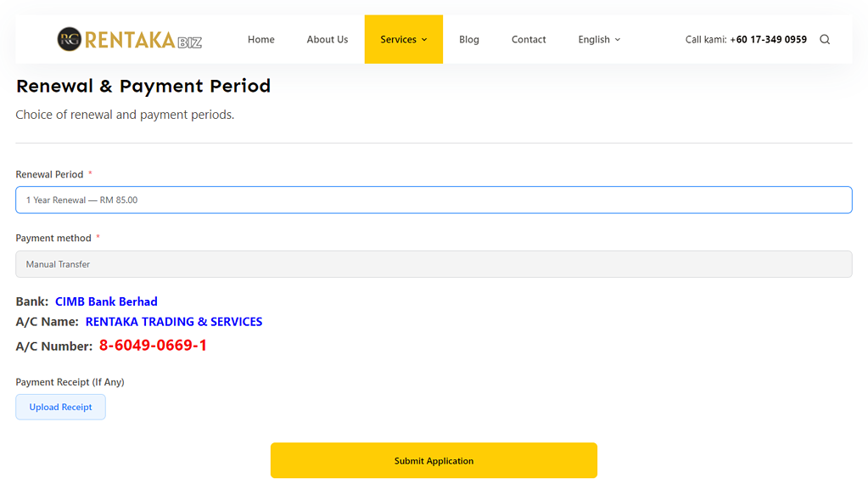Image resolution: width=868 pixels, height=501 pixels.
Task: Click the Manual Transfer payment field
Action: click(x=434, y=264)
